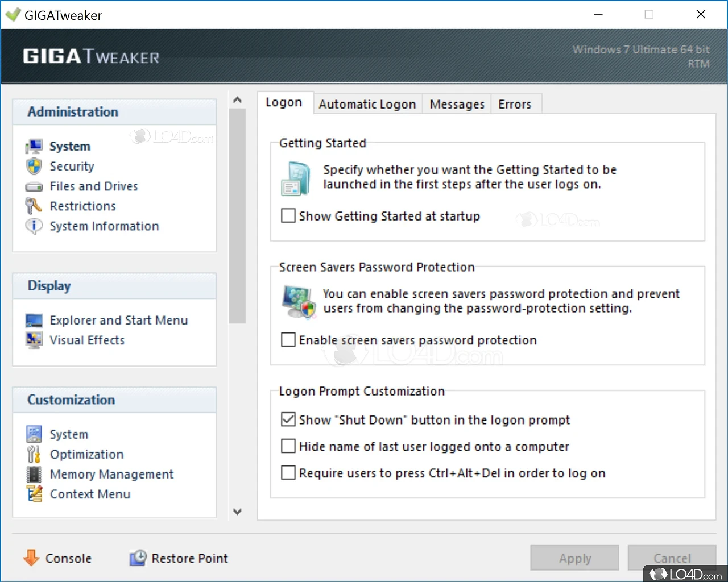Open Memory Management tweaks
728x582 pixels.
point(111,474)
